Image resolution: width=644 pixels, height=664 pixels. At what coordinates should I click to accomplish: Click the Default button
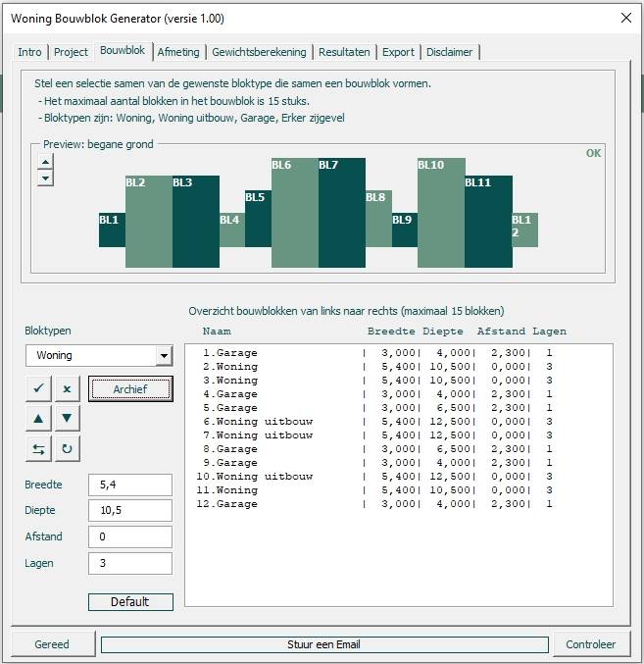click(x=130, y=602)
